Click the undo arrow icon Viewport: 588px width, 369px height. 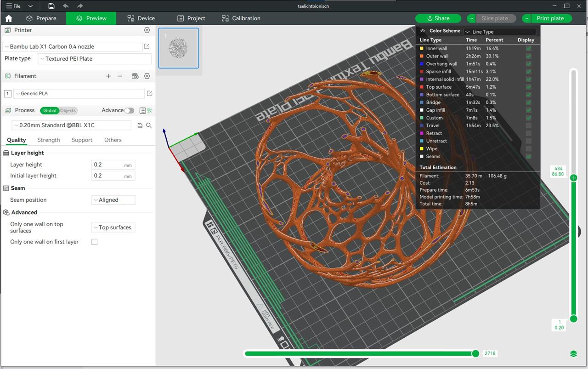click(x=66, y=6)
